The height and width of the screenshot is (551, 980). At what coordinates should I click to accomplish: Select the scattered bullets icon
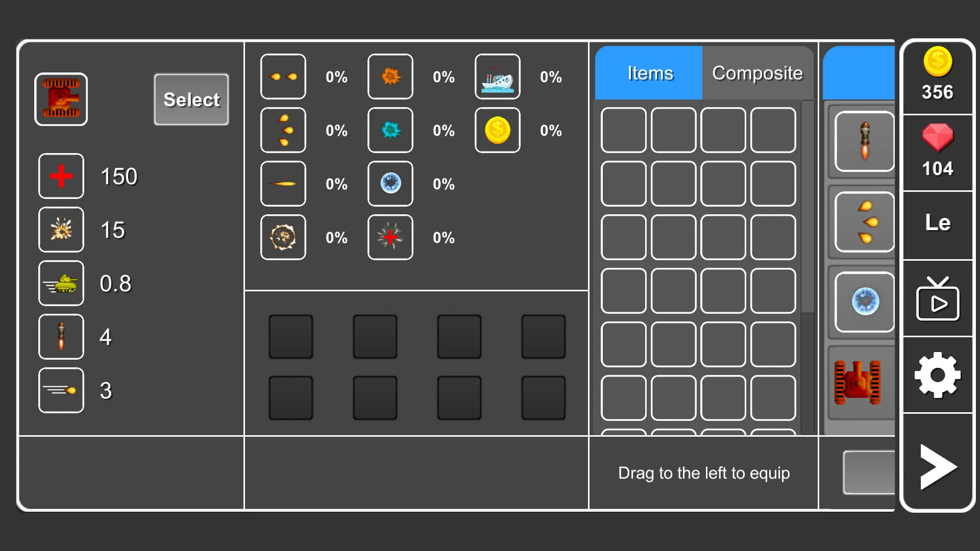(x=283, y=130)
